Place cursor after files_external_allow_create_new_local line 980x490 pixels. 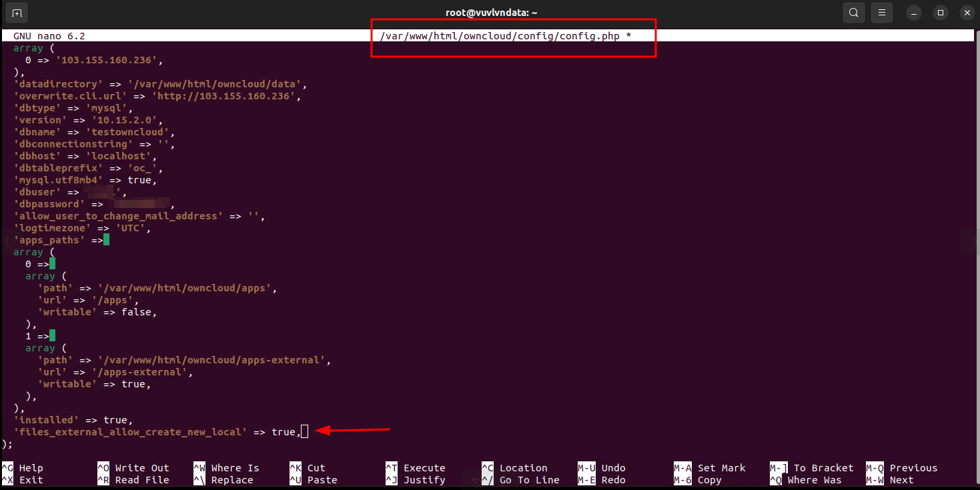click(304, 432)
